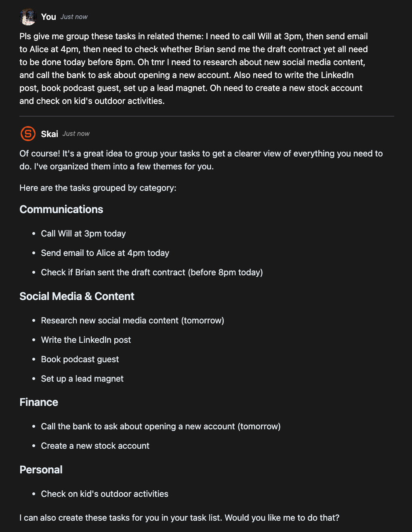Image resolution: width=412 pixels, height=532 pixels.
Task: Click the "Book podcast guest" list item
Action: coord(80,359)
